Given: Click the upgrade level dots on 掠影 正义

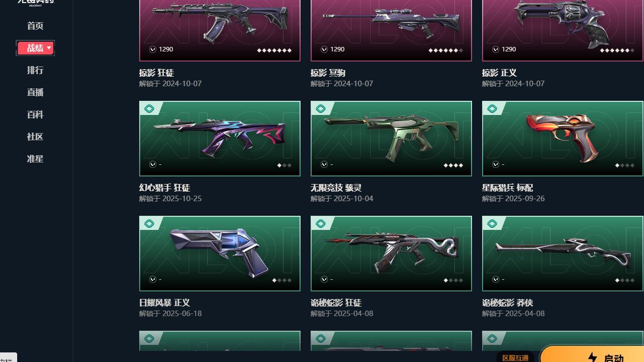Looking at the screenshot, I should tap(617, 50).
